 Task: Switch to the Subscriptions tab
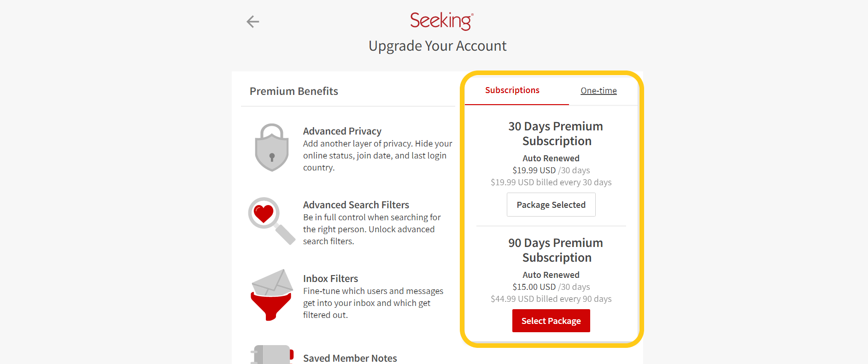pyautogui.click(x=512, y=90)
